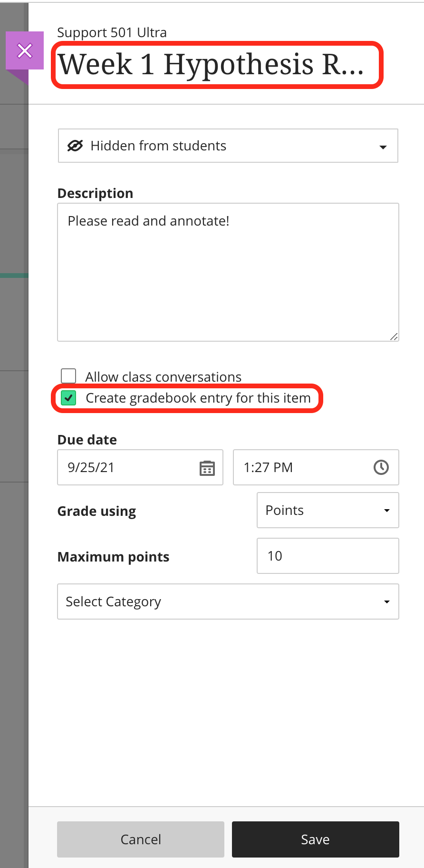Click the textarea resize handle
Image resolution: width=424 pixels, height=868 pixels.
394,337
